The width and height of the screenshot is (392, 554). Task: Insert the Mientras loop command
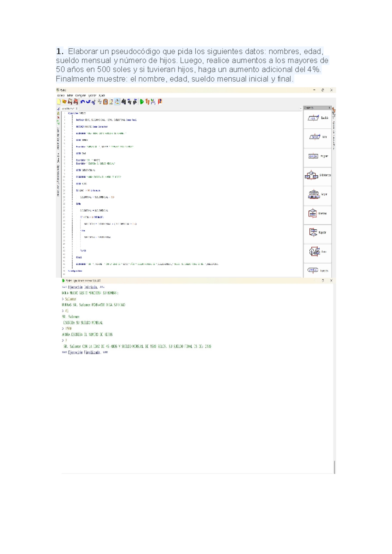click(317, 213)
